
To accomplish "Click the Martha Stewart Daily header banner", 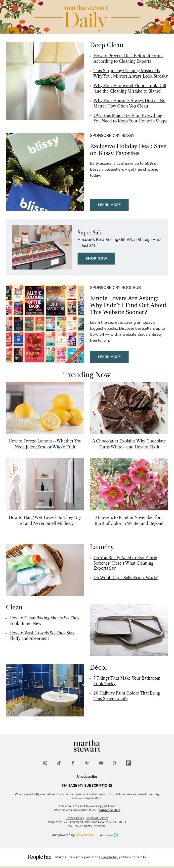I will coord(87,17).
